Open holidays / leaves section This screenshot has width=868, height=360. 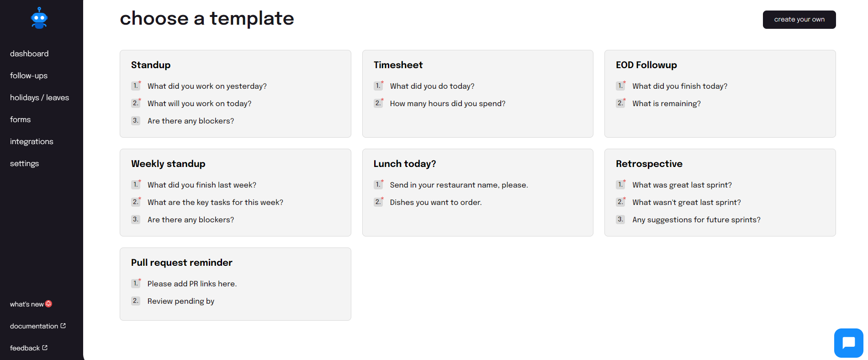(39, 97)
